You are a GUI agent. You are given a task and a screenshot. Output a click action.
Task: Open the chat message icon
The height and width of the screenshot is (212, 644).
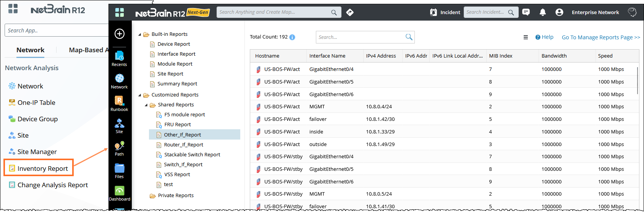tap(526, 12)
